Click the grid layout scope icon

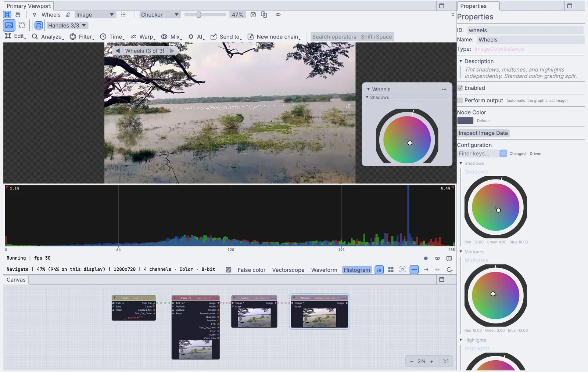(391, 270)
